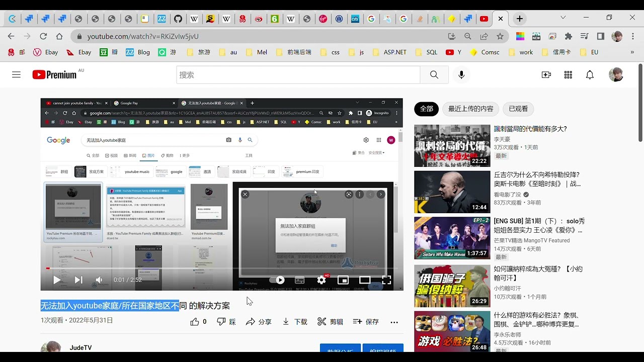Open the Churchill 12:44 video thumbnail

(x=452, y=192)
